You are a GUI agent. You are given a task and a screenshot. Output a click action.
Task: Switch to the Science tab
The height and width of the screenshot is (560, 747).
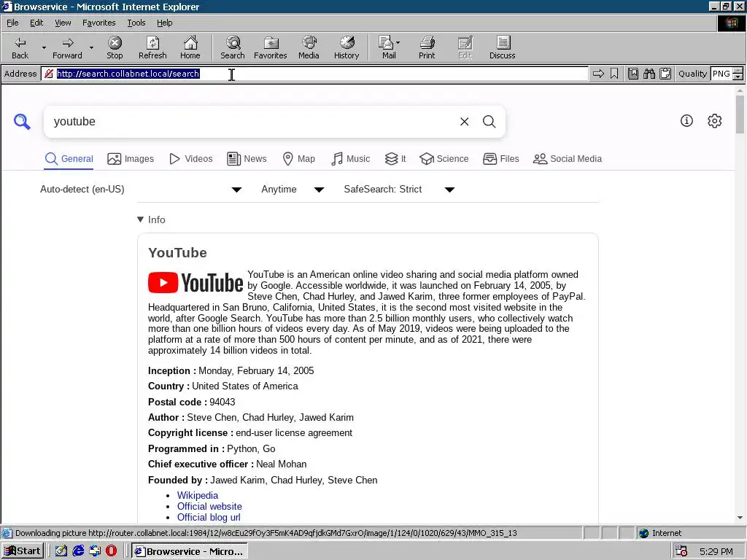[444, 158]
